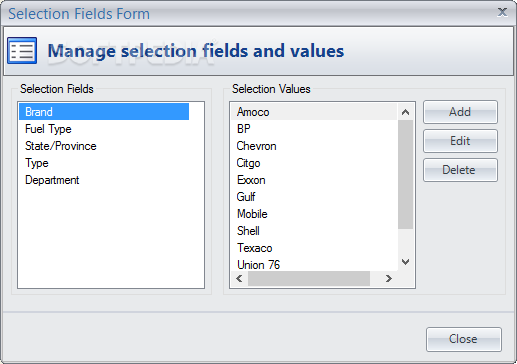Screen dimensions: 517x364
Task: Select Amoco in Selection Values
Action: 314,112
